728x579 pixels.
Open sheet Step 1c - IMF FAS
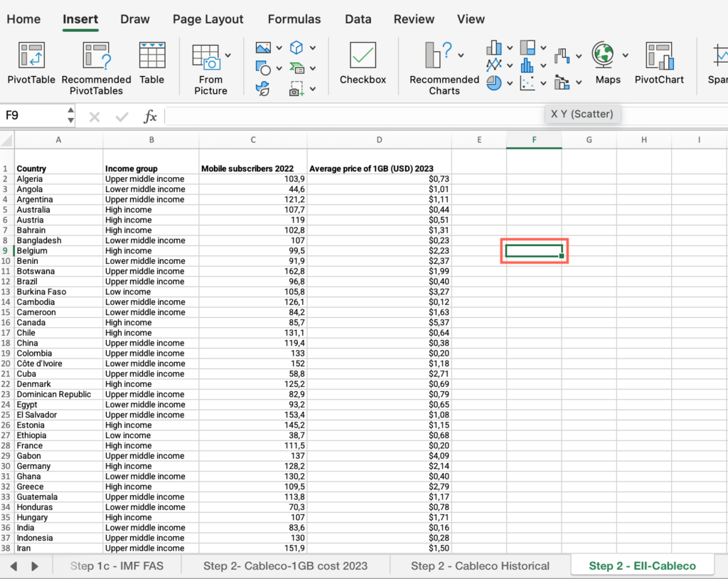(x=117, y=566)
